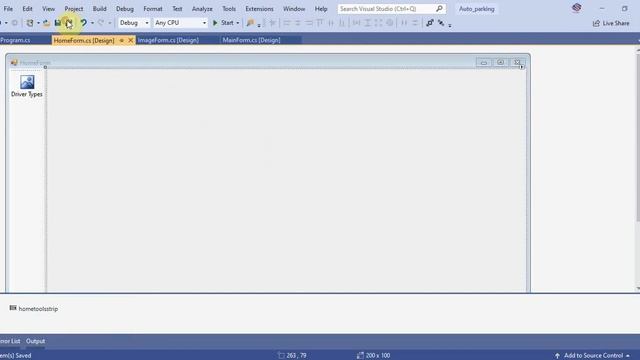Screen dimensions: 640x360
Task: Open the HomeForm smart tag arrow
Action: click(x=522, y=67)
